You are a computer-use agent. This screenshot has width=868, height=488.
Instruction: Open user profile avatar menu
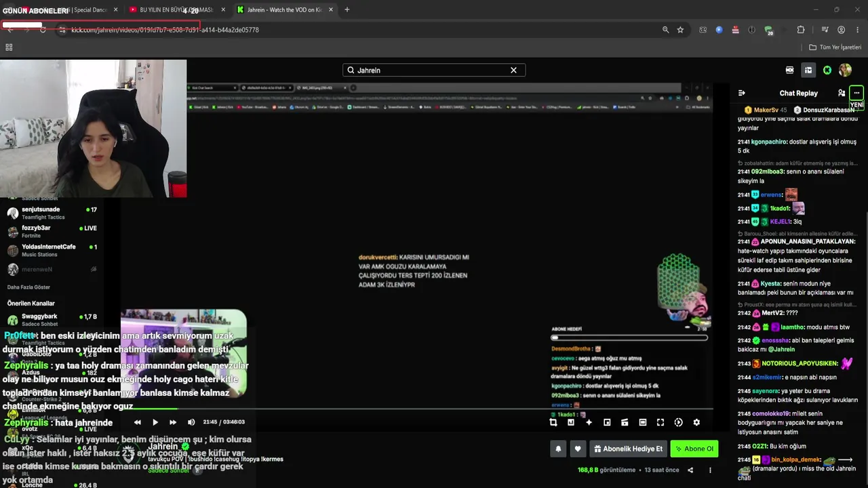coord(845,70)
